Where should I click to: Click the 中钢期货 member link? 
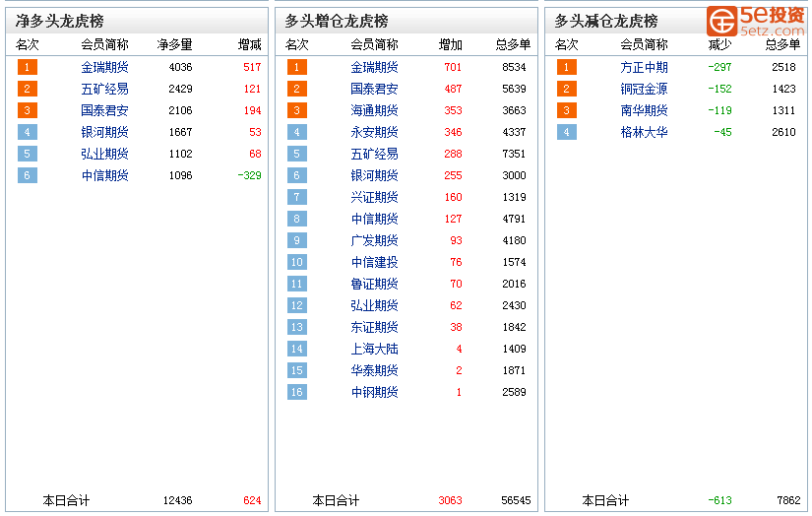(x=374, y=392)
